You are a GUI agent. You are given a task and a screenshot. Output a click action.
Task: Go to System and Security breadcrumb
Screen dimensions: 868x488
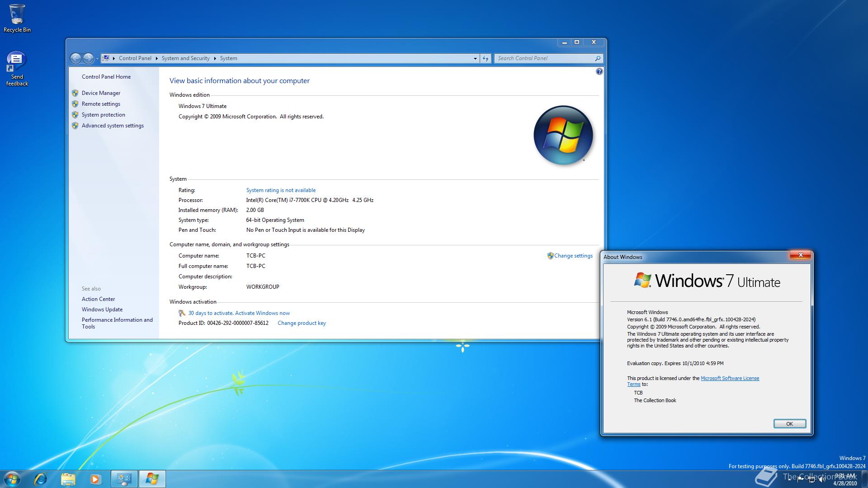point(185,58)
